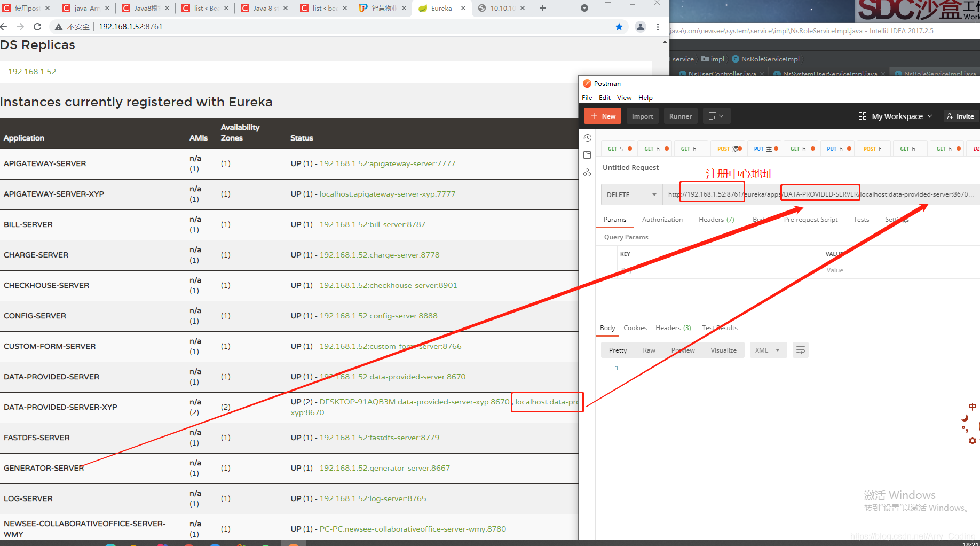Open the Chrome profile avatar icon
This screenshot has width=980, height=546.
(641, 27)
